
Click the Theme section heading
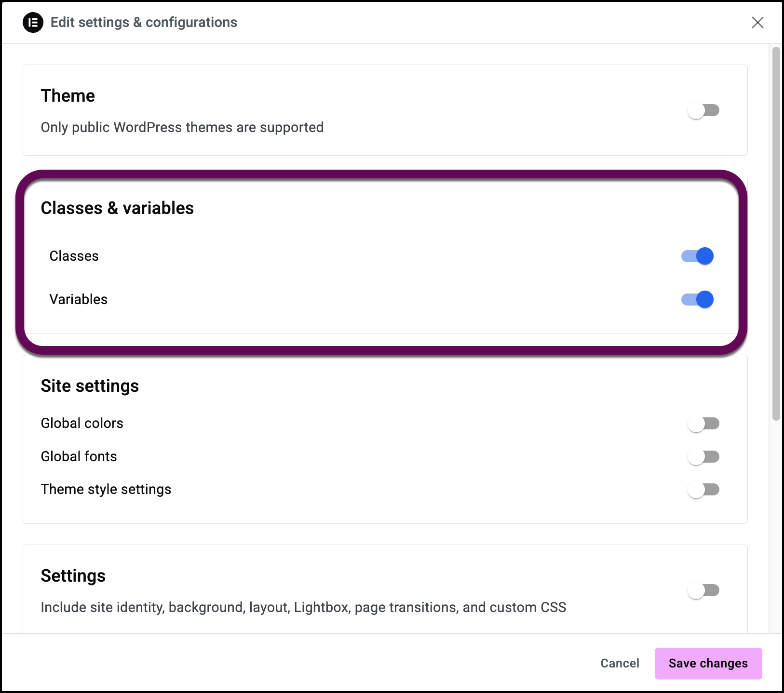click(68, 95)
